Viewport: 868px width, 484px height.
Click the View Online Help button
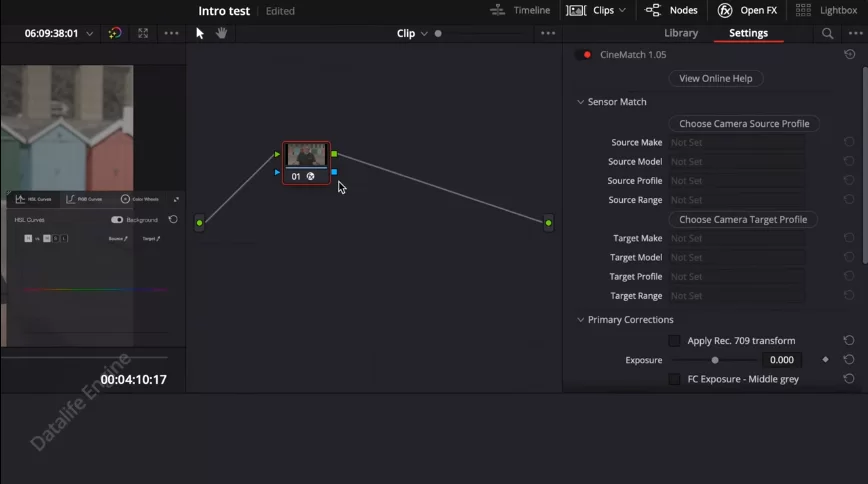[x=715, y=78]
